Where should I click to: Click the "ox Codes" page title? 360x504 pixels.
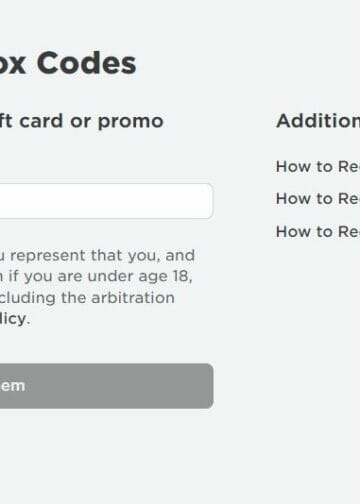68,63
